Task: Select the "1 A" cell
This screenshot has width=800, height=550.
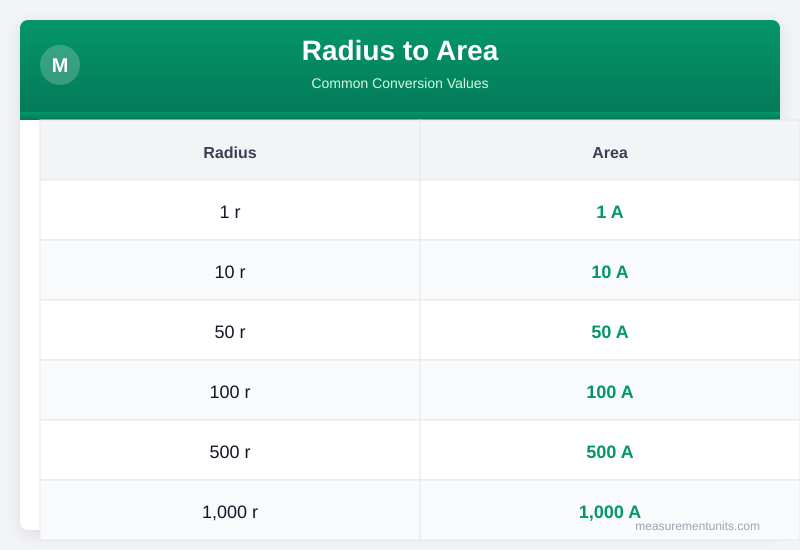Action: (x=610, y=210)
